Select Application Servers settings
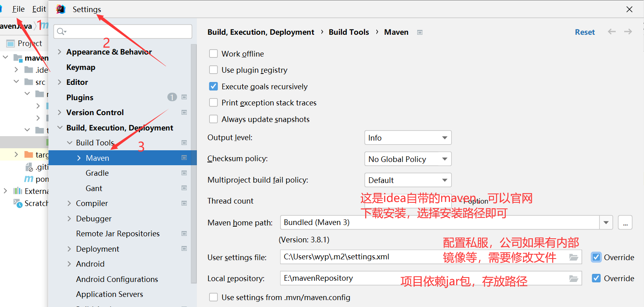Image resolution: width=644 pixels, height=307 pixels. [110, 294]
